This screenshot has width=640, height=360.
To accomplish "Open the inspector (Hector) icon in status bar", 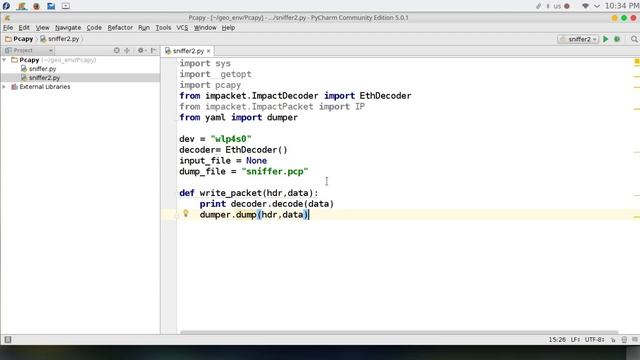I will click(624, 340).
